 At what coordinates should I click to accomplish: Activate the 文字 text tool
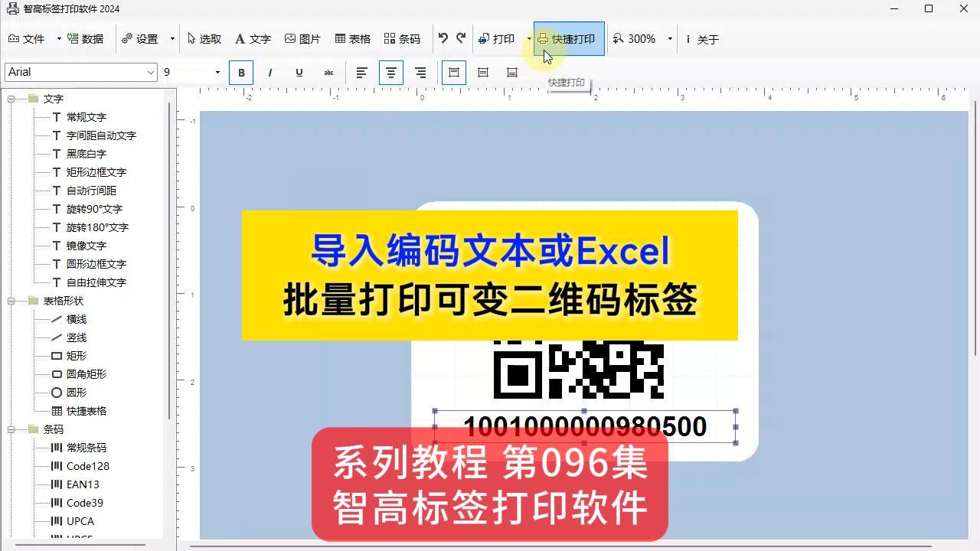tap(253, 38)
